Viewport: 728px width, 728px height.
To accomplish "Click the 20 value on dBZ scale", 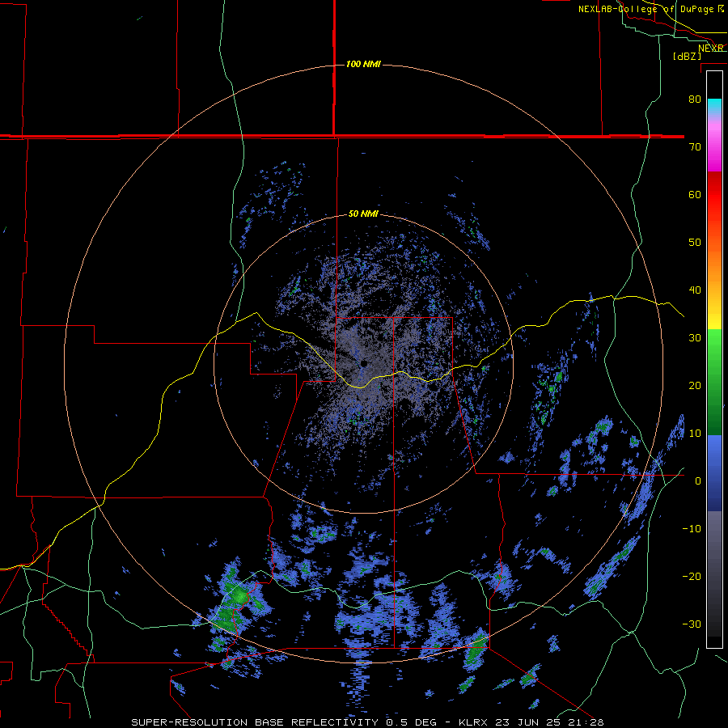I will [695, 385].
